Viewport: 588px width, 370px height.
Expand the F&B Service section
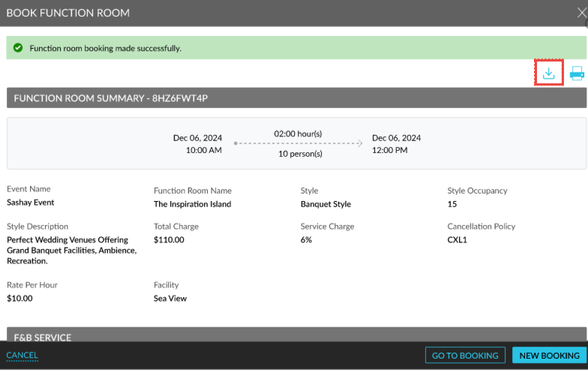pyautogui.click(x=296, y=337)
